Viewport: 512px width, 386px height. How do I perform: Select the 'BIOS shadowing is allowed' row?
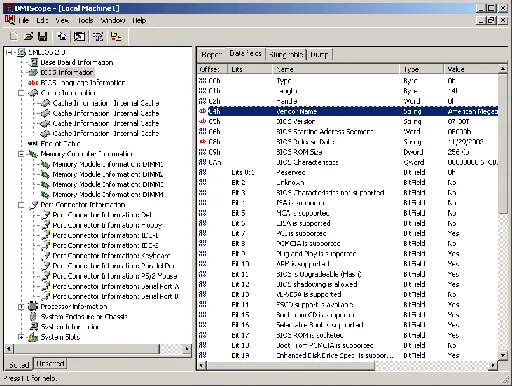348,284
